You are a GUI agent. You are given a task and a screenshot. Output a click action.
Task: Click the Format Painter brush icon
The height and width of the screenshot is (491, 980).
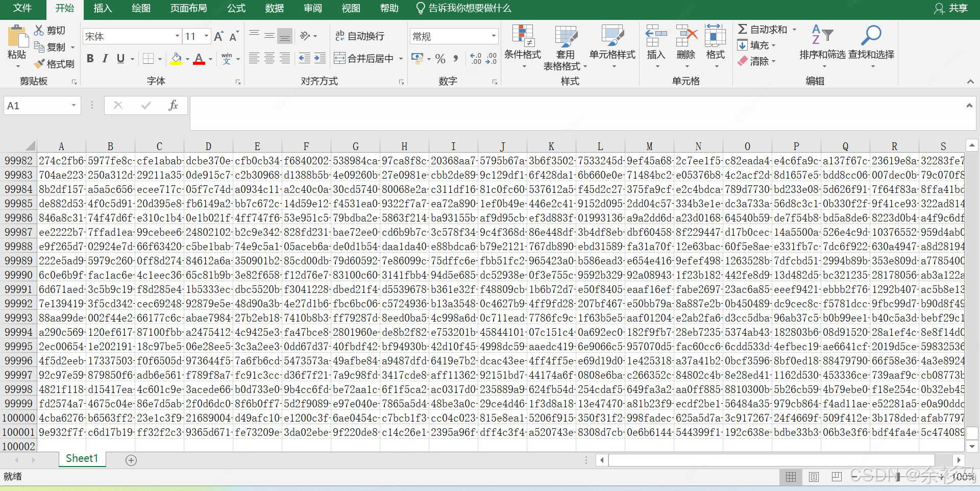(39, 64)
